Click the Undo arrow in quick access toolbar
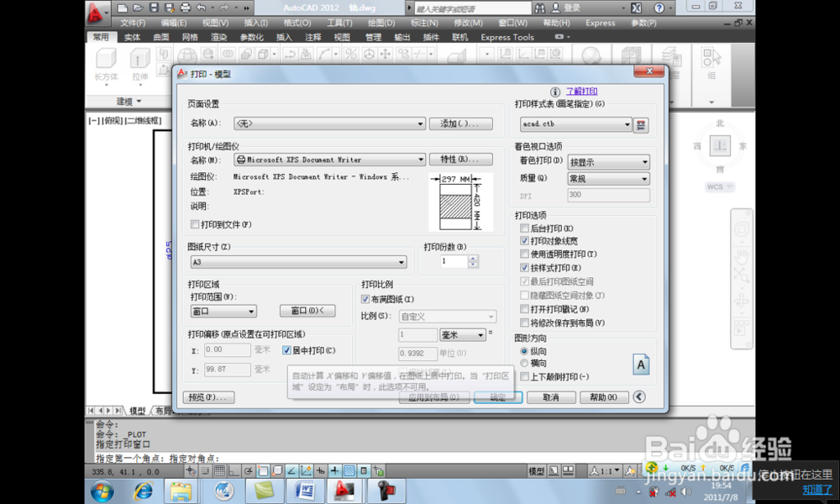Image resolution: width=840 pixels, height=504 pixels. point(201,8)
